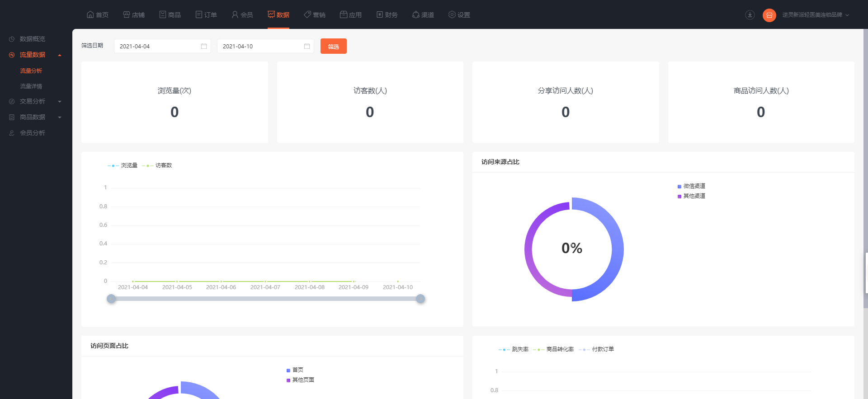
Task: Click the 会员分析 person icon
Action: pos(12,133)
